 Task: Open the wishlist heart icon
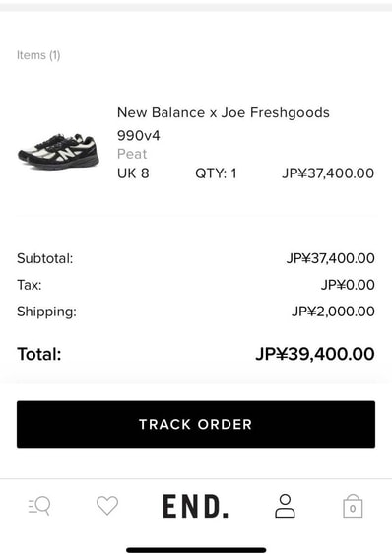[x=107, y=506]
